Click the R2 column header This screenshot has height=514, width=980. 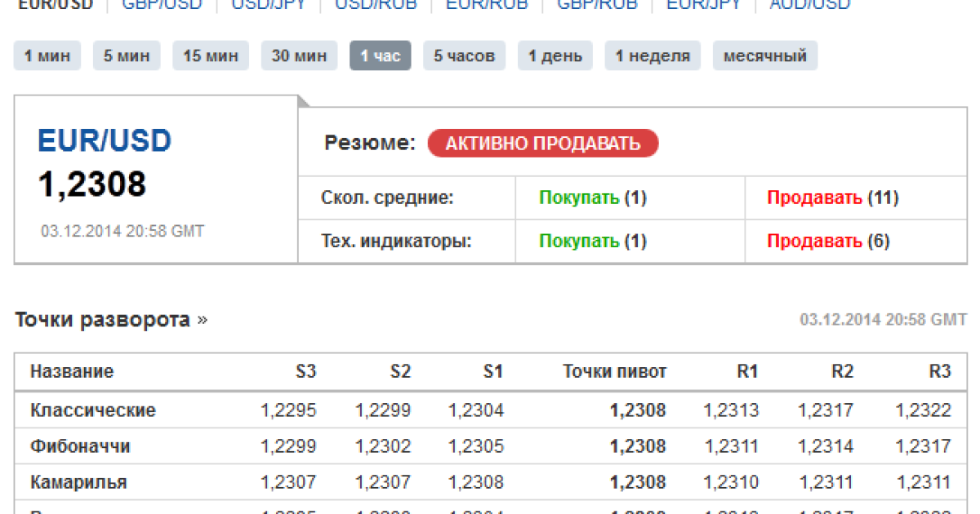843,372
